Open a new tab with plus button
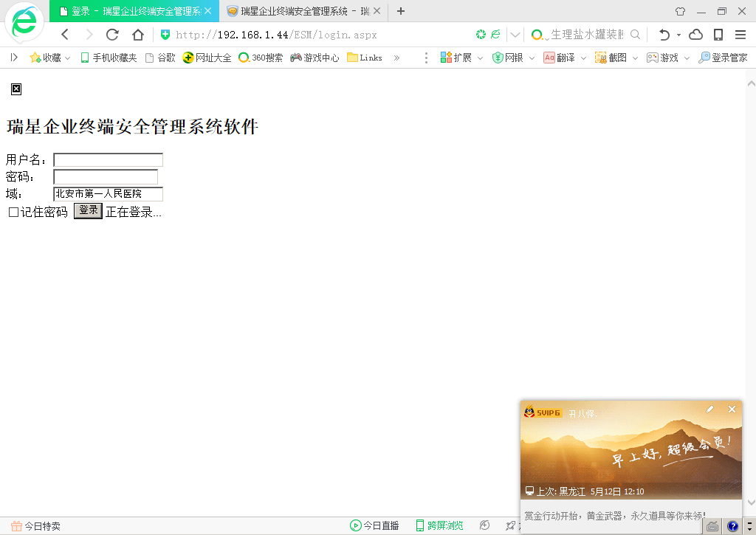This screenshot has width=756, height=535. (x=401, y=11)
